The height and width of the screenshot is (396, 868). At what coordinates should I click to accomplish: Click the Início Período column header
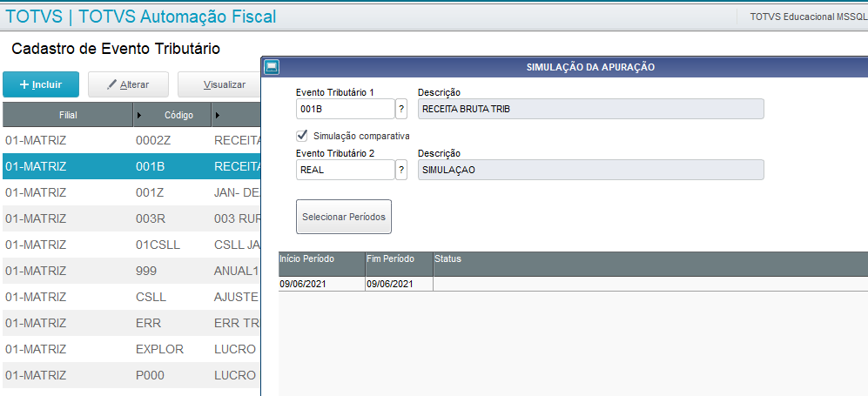[321, 264]
